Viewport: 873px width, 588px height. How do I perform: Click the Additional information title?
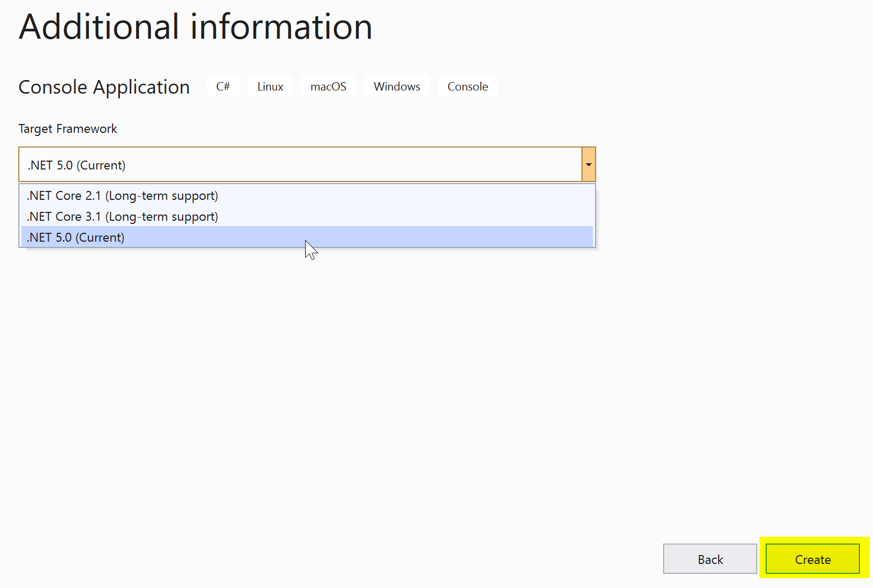(196, 27)
